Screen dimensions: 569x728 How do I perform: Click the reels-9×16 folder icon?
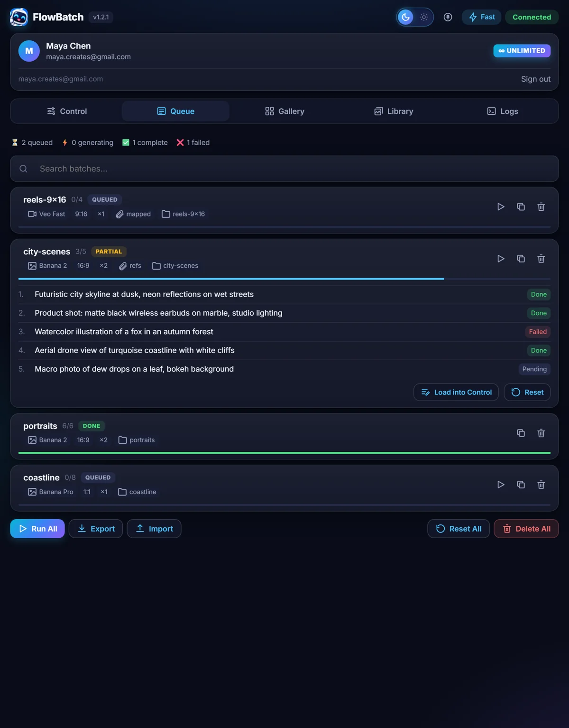pos(166,214)
